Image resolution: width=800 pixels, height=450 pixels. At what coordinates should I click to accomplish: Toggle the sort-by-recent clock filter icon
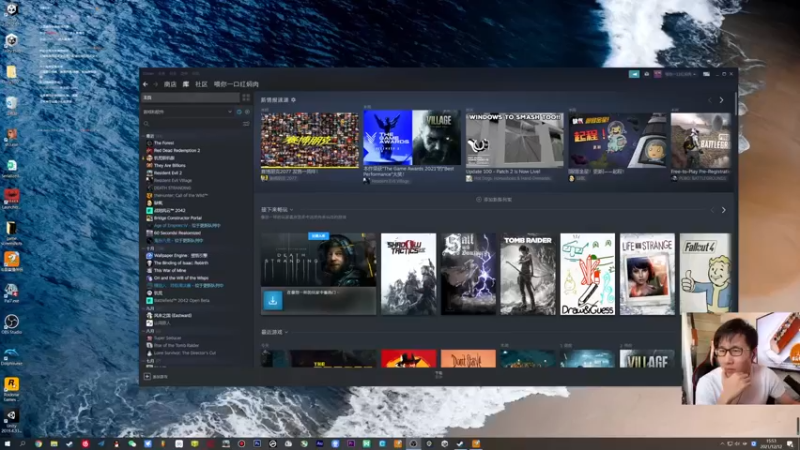[239, 112]
